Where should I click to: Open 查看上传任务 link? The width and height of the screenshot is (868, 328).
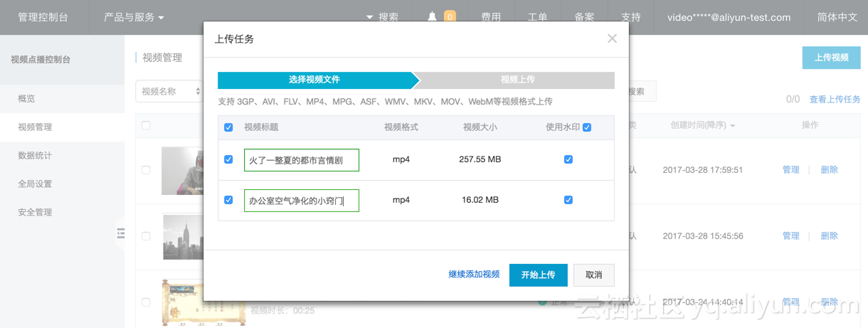click(835, 100)
